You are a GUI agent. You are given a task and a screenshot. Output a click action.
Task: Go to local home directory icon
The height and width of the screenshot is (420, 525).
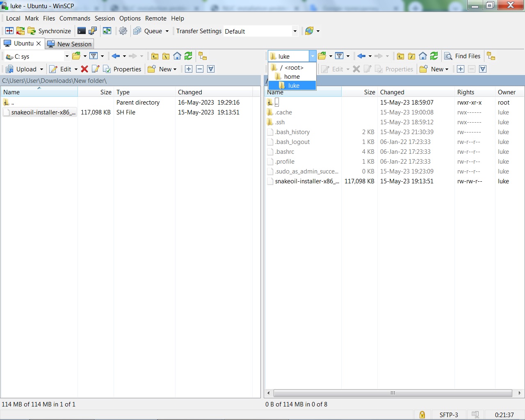coord(177,56)
